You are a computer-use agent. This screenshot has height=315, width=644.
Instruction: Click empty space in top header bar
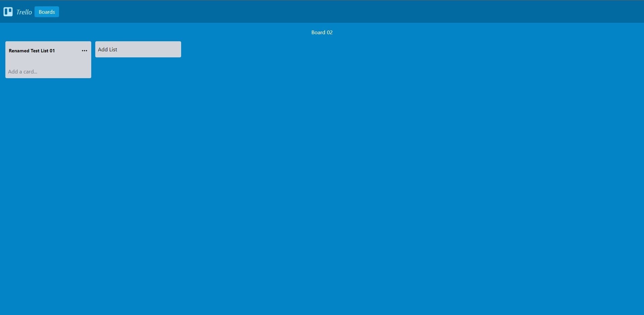point(335,12)
